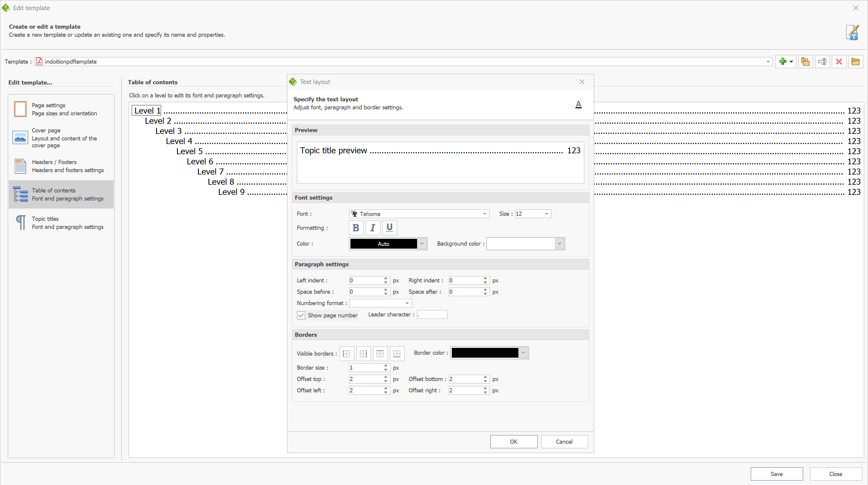The height and width of the screenshot is (485, 868).
Task: Select Level 6 in the contents preview
Action: tap(200, 161)
